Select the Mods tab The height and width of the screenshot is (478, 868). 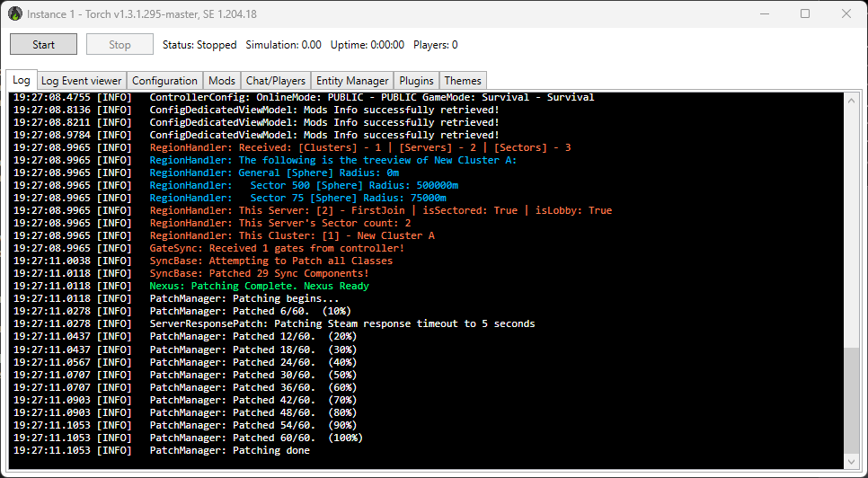221,81
